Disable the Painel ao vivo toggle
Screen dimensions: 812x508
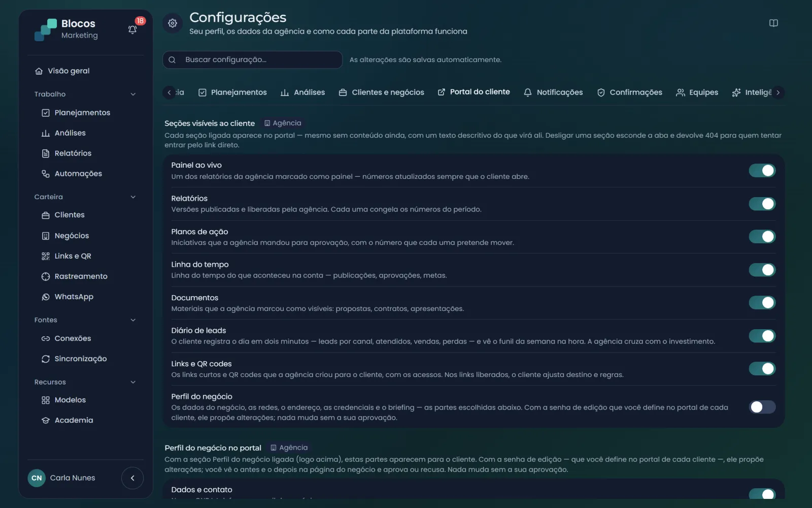point(762,171)
